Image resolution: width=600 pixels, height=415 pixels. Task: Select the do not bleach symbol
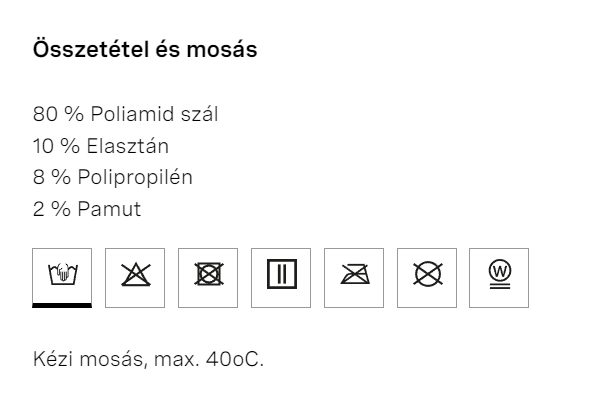135,278
